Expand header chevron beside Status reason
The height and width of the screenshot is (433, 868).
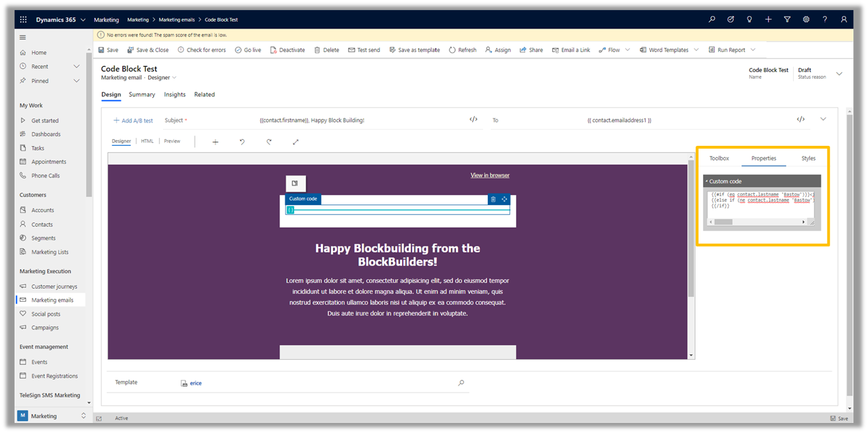(x=839, y=74)
